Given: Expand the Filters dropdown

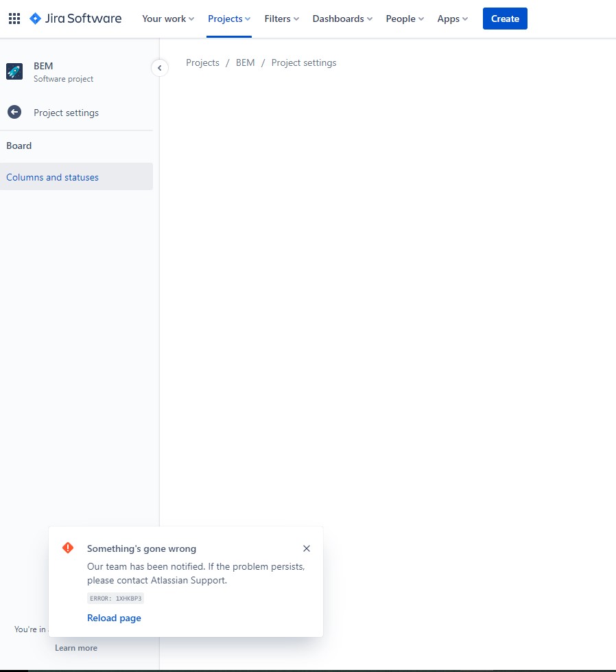Looking at the screenshot, I should click(x=281, y=19).
